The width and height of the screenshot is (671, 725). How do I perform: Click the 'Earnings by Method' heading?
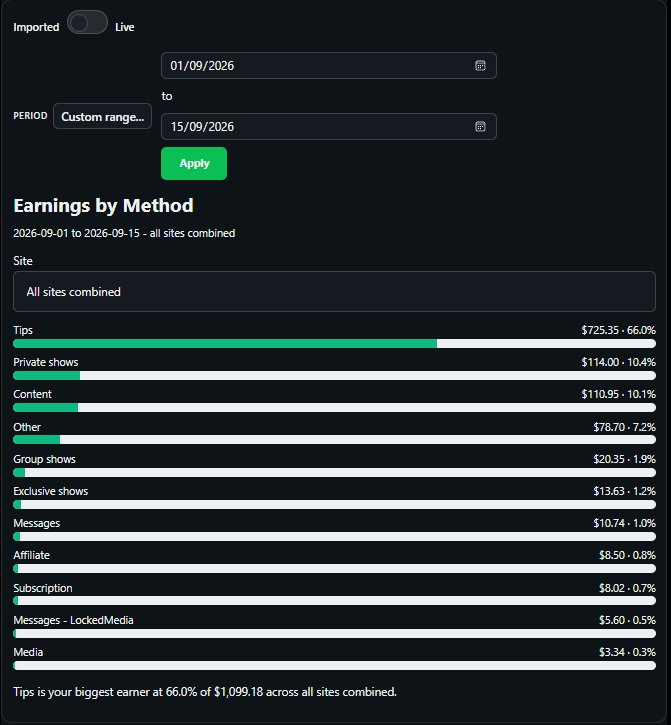(103, 206)
